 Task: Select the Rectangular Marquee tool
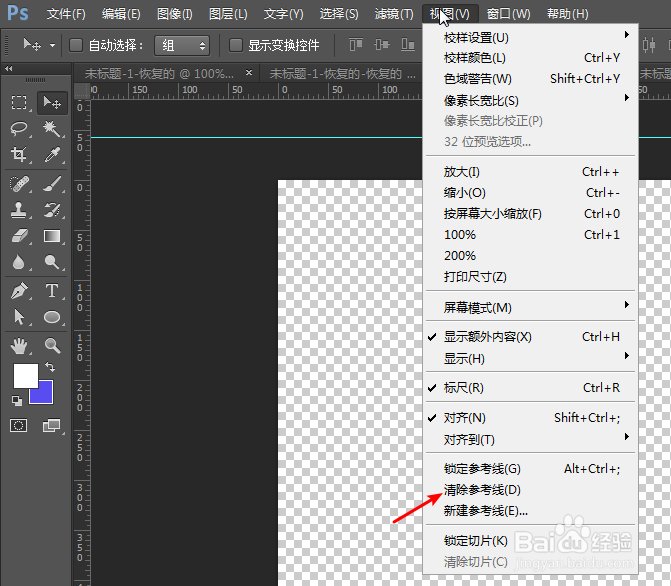19,103
